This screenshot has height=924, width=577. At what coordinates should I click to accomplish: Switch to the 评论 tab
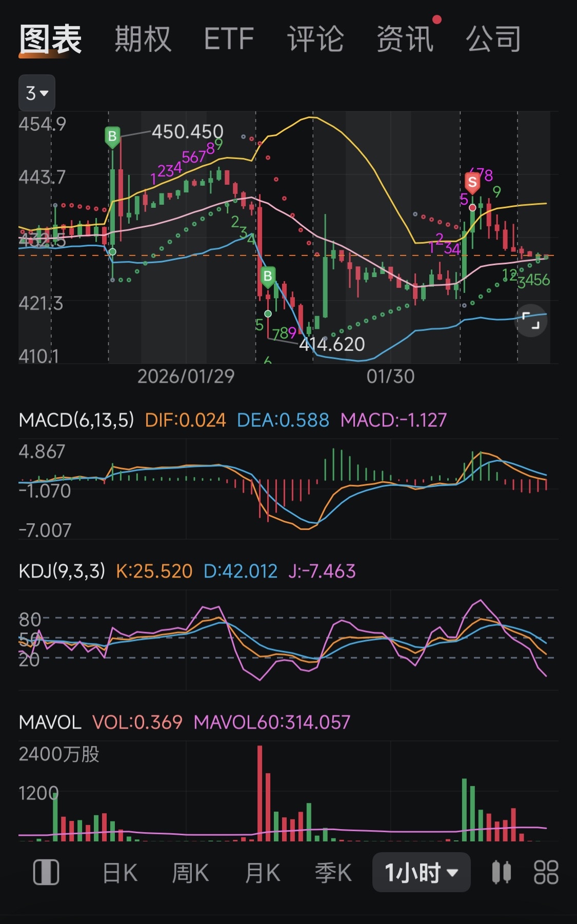tap(315, 39)
